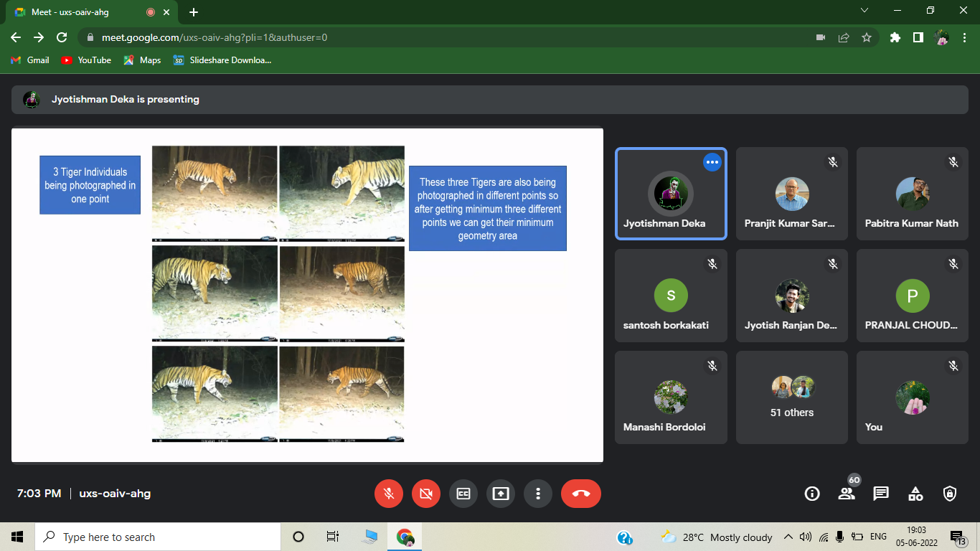Select the Pranjit Kumar Sar... participant tile

click(792, 194)
